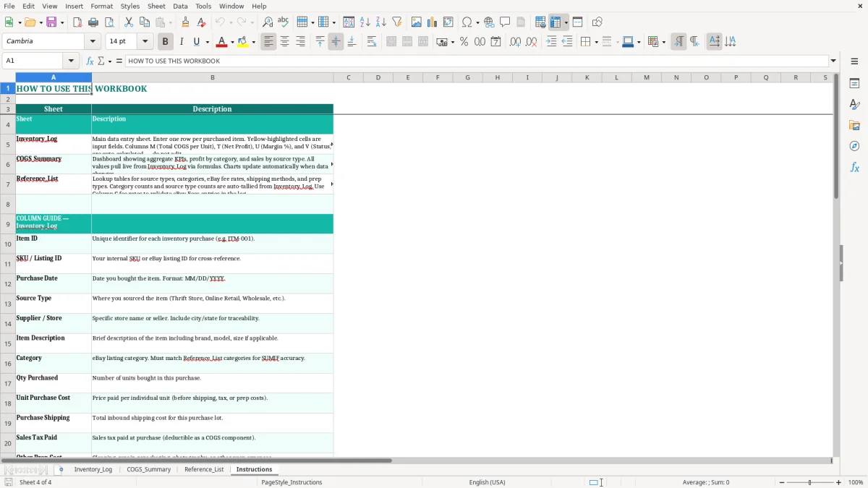Open Conditional Formatting dropdown arrow
This screenshot has height=488, width=868.
663,42
